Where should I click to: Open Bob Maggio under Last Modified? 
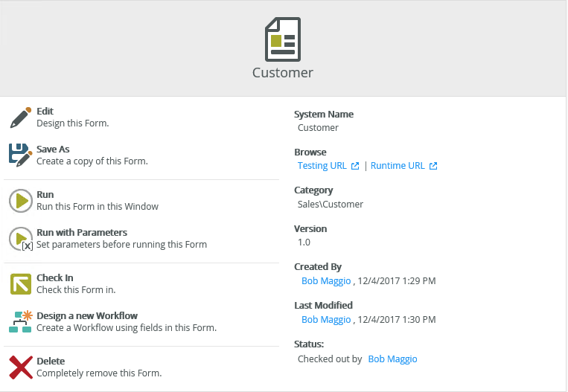pos(326,320)
